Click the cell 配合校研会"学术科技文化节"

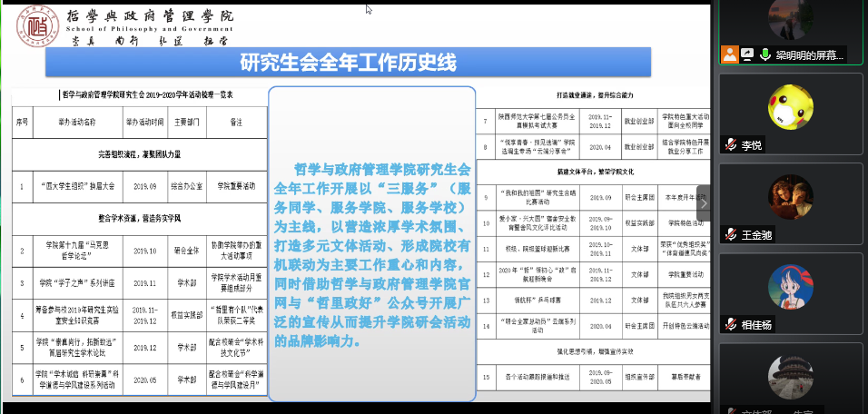236,348
